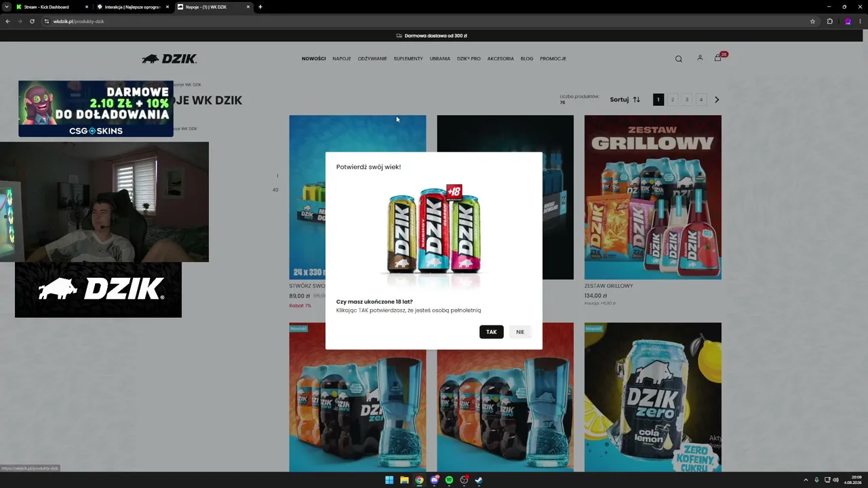This screenshot has height=488, width=868.
Task: Close the Stream - Kick Dashboard tab
Action: click(x=87, y=7)
